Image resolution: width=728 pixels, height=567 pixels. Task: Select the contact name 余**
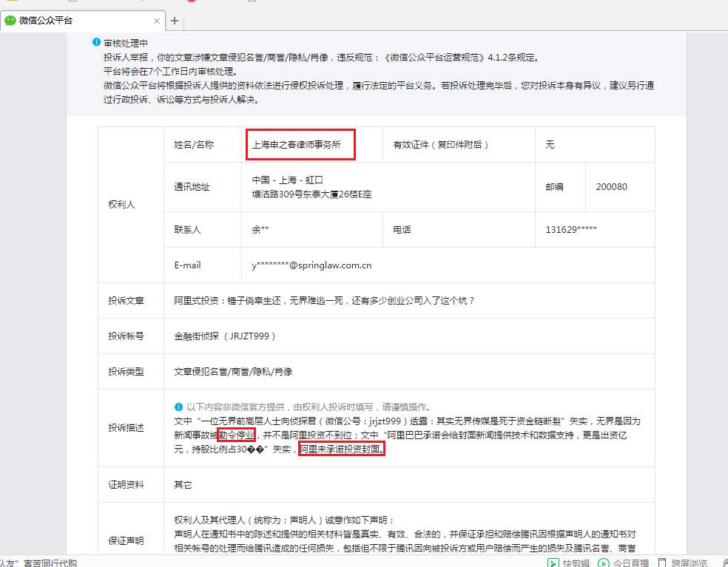click(260, 230)
